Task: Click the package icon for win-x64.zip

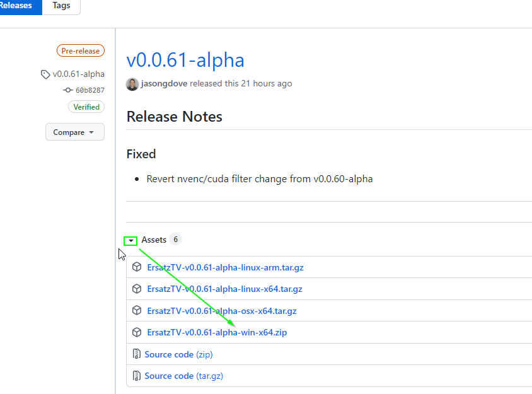Action: pyautogui.click(x=137, y=332)
